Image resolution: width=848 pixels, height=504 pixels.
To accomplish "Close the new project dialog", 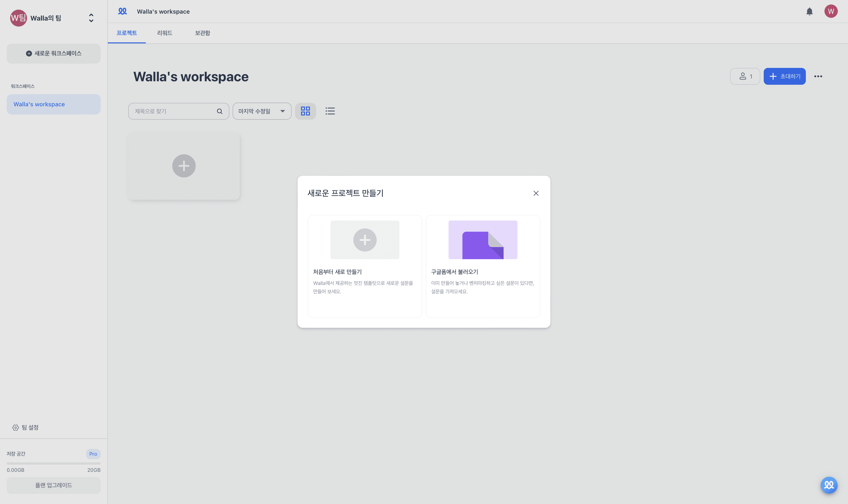I will 536,193.
